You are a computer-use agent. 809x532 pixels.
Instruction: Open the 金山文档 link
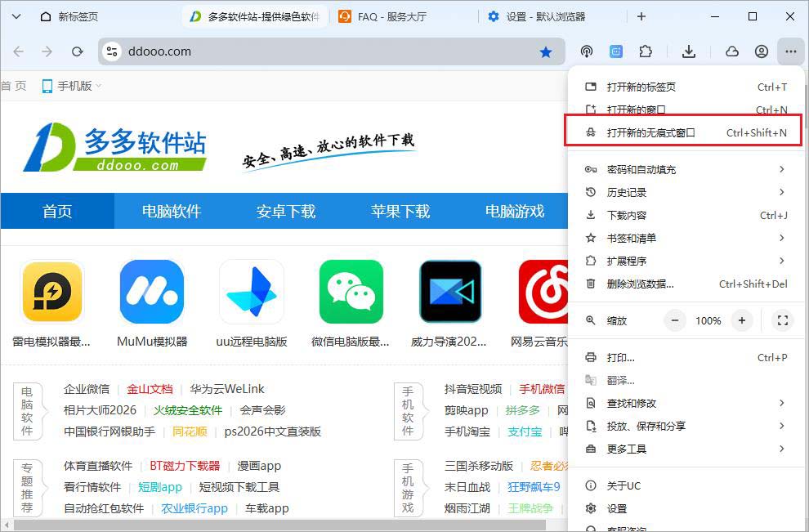coord(150,389)
